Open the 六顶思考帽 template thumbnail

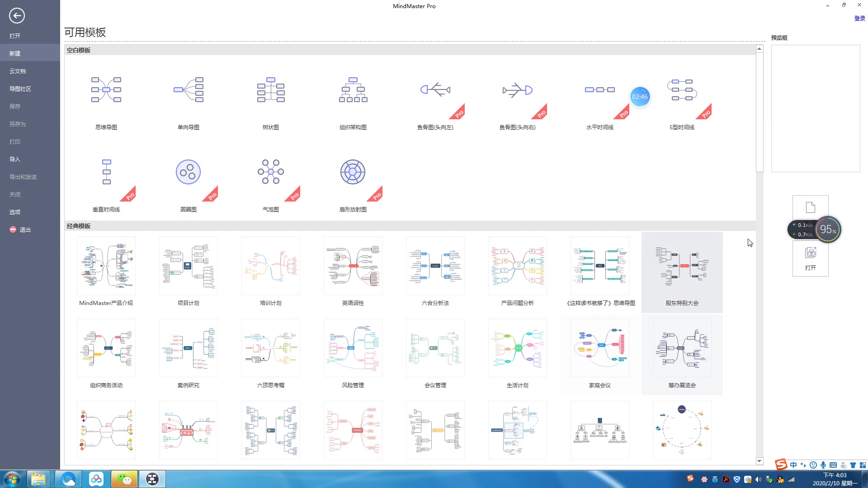tap(271, 348)
